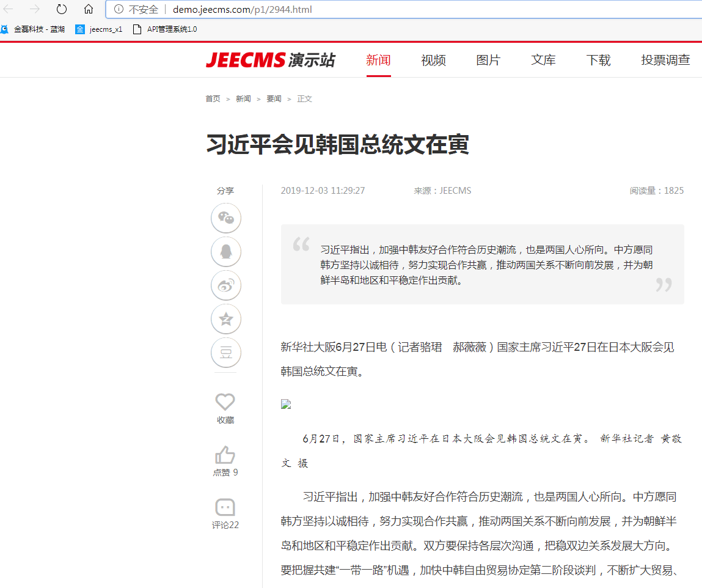Click the 分享 heading text

pyautogui.click(x=225, y=190)
